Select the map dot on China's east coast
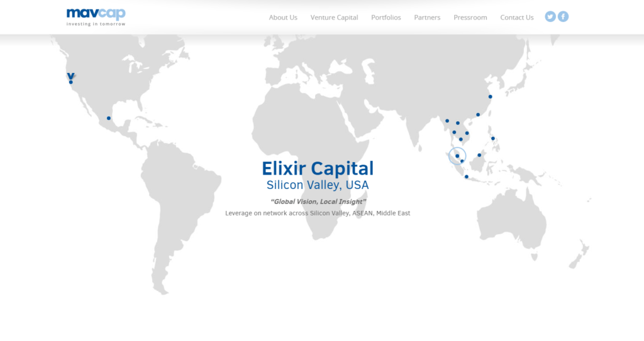 click(x=490, y=97)
